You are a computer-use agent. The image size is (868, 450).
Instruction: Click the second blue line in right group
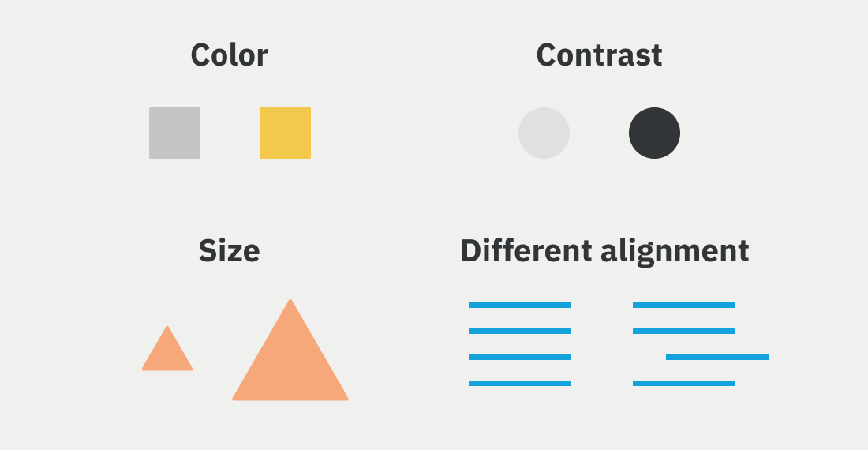[684, 331]
